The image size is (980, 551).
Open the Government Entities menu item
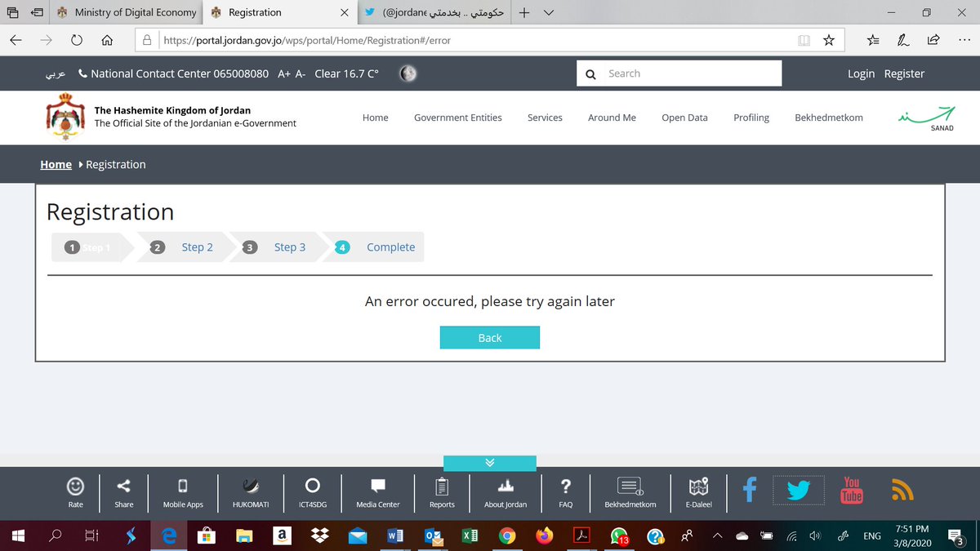[458, 118]
